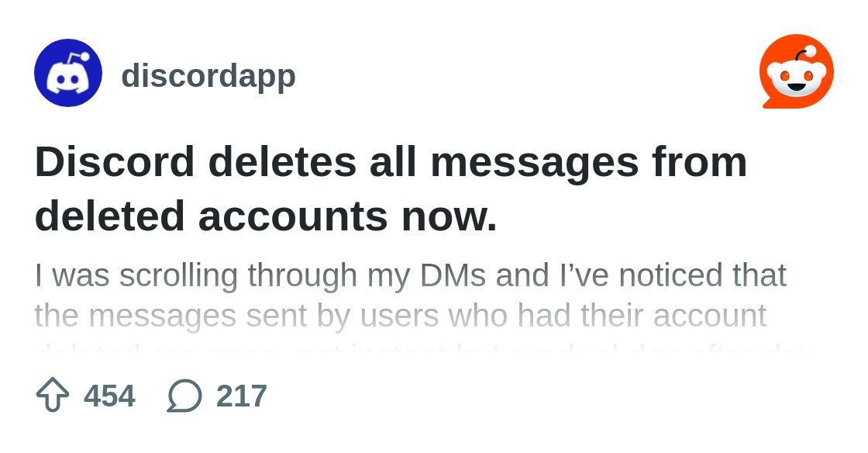The width and height of the screenshot is (868, 453).
Task: Click the antenna dot on the discordapp avatar
Action: (84, 57)
